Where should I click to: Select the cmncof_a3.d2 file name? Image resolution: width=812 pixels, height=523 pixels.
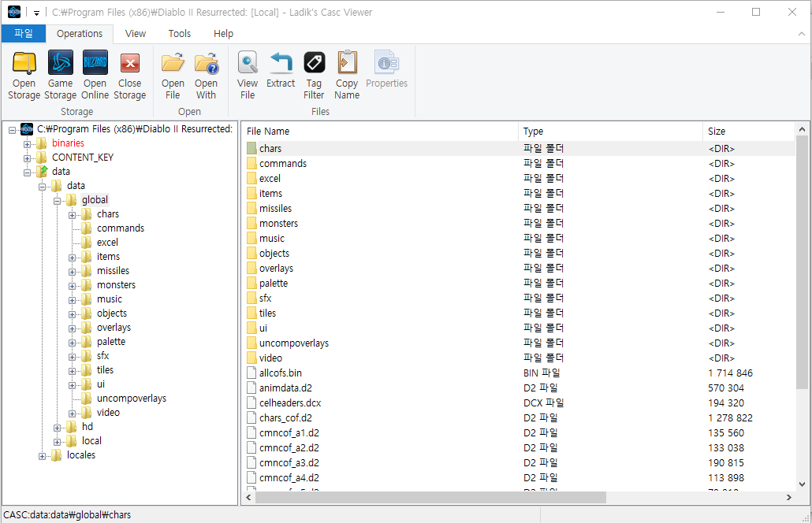[x=289, y=463]
